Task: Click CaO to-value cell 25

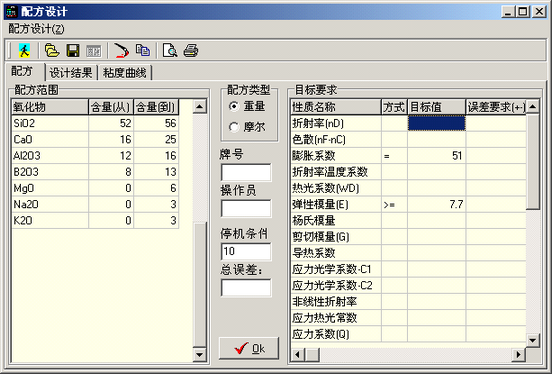Action: 156,139
